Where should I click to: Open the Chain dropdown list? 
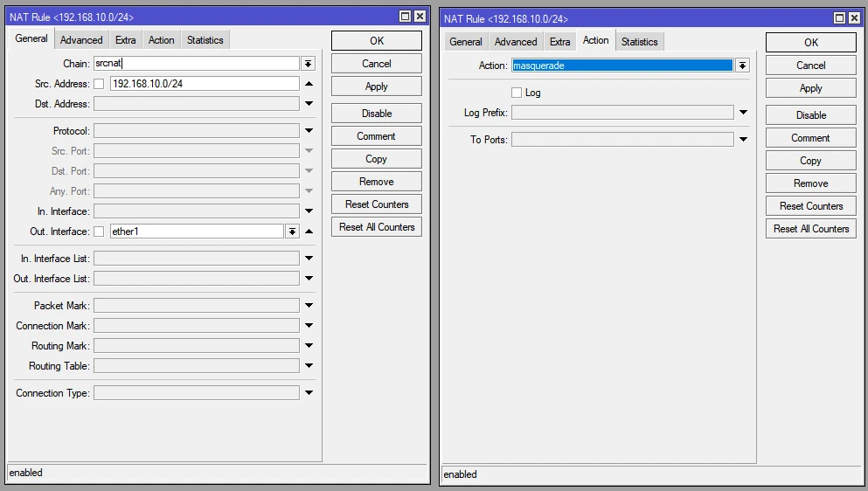click(308, 64)
